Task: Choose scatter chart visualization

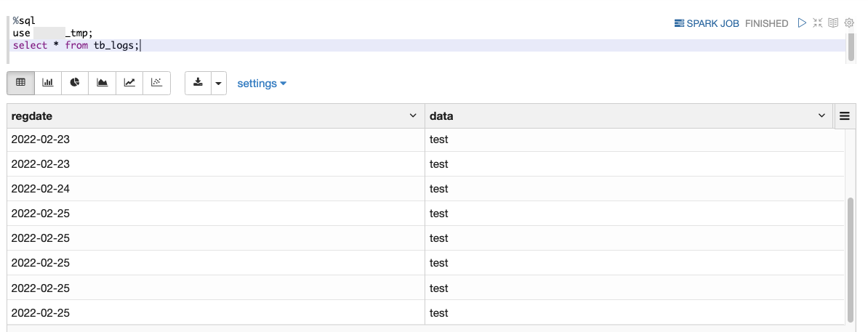Action: click(x=156, y=83)
